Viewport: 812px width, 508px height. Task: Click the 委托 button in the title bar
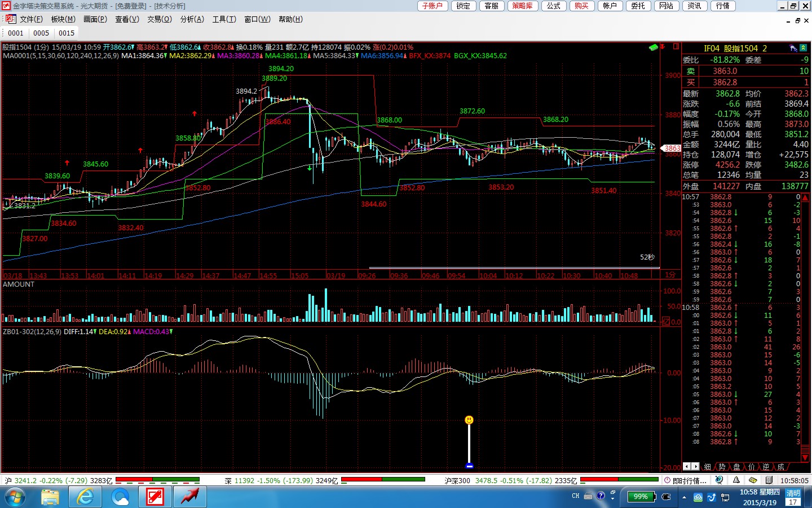click(638, 6)
